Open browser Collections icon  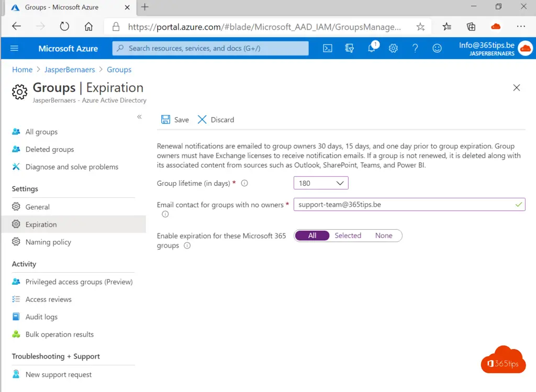[x=471, y=27]
